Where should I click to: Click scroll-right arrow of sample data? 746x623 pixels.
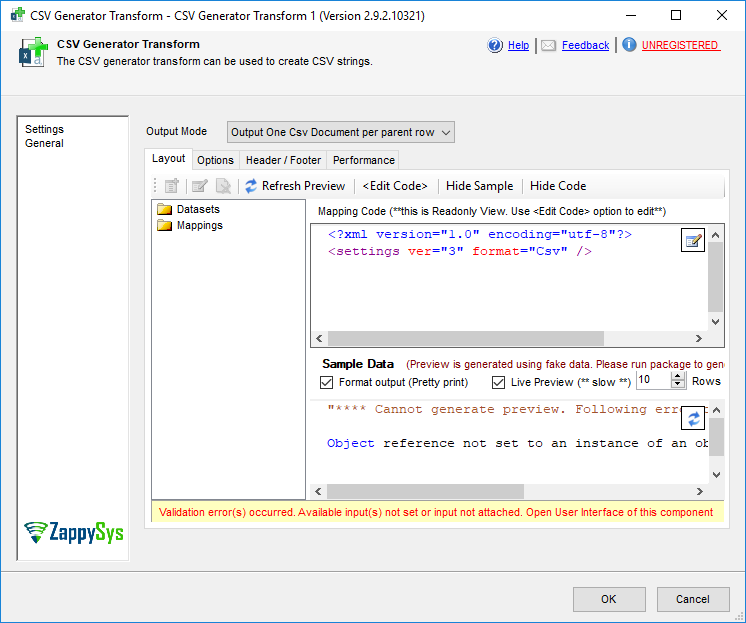click(x=699, y=492)
